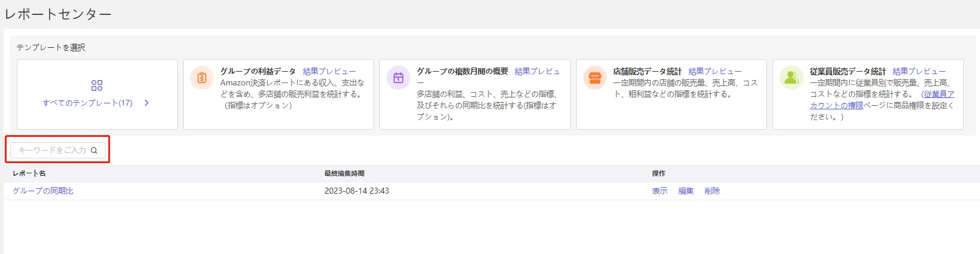980x254 pixels.
Task: Click the 操作 column header
Action: pos(659,173)
